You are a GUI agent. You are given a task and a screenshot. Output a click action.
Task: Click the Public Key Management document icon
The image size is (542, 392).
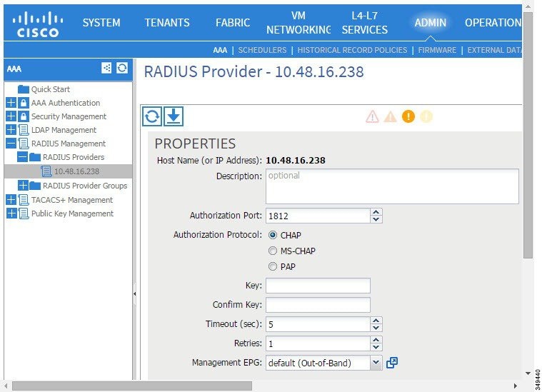pos(23,213)
